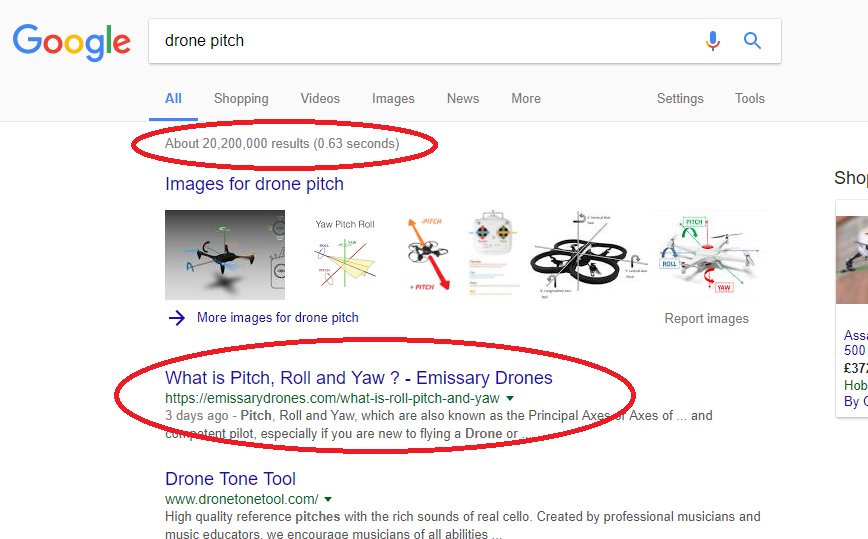Screen dimensions: 868x539
Task: Click the Report images link
Action: pyautogui.click(x=706, y=319)
